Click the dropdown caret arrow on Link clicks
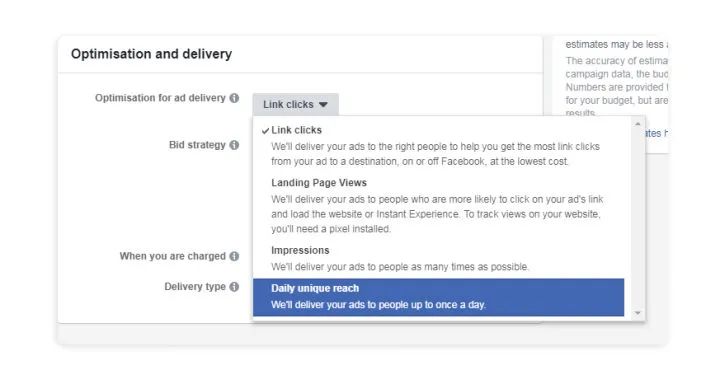Screen dimensions: 720x384 [323, 105]
